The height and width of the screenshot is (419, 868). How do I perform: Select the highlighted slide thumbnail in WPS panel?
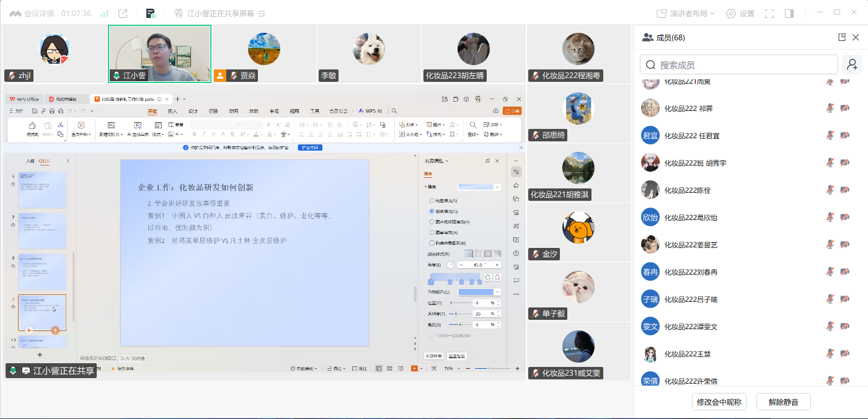tap(42, 312)
